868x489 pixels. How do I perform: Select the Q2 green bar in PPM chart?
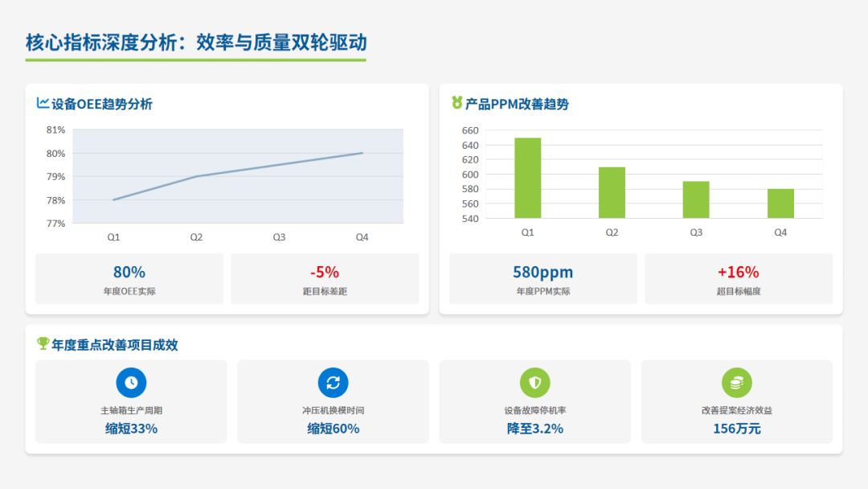click(x=612, y=193)
